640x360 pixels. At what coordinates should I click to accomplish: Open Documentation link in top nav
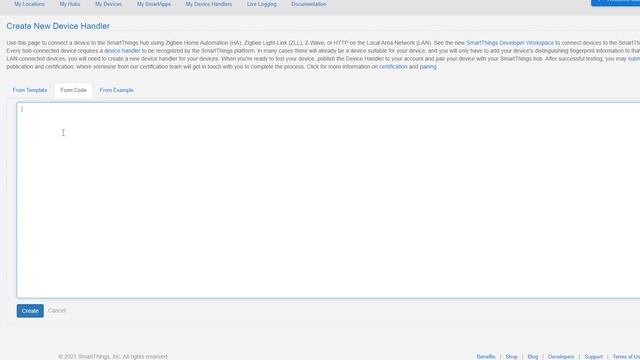[309, 4]
